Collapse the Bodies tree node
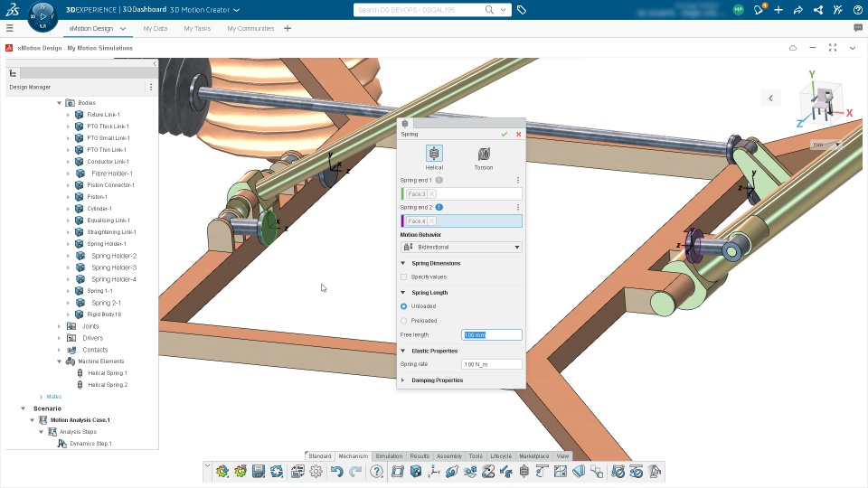Viewport: 868px width, 488px height. coord(60,103)
